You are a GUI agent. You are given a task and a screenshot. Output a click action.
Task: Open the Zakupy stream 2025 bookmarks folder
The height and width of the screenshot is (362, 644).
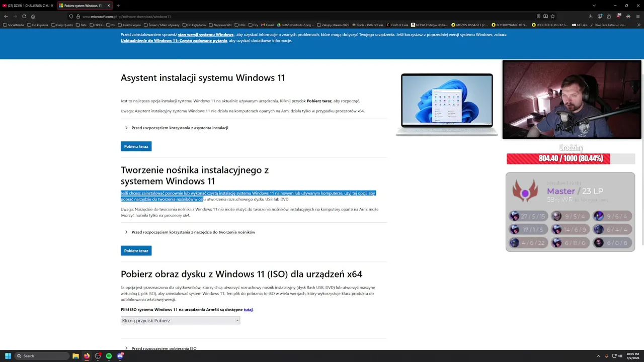[333, 25]
